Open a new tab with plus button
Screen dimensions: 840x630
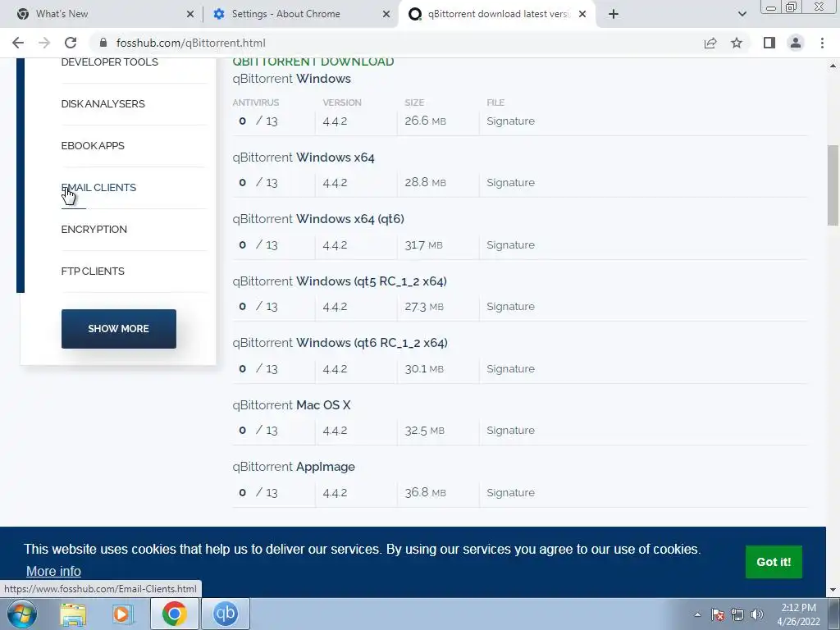pos(614,14)
